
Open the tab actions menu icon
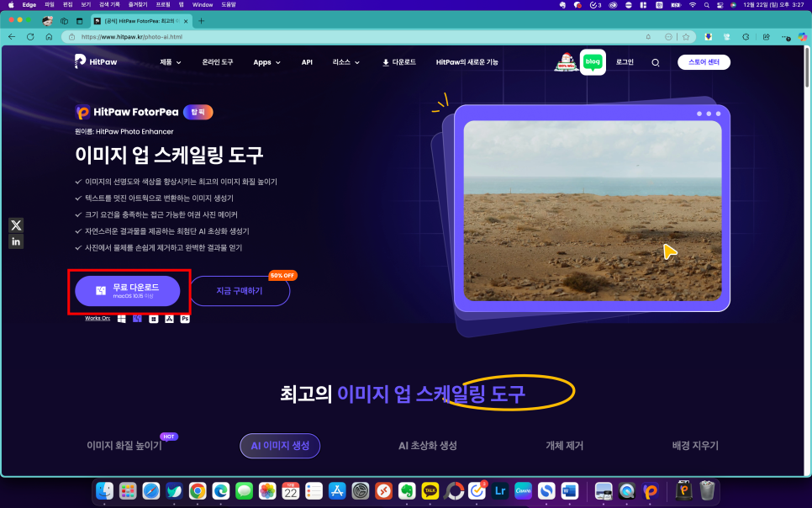click(x=79, y=21)
